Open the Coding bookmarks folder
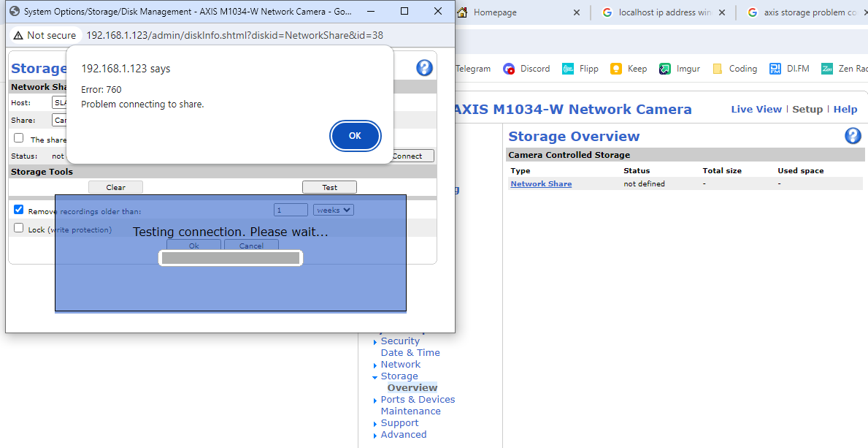 pos(734,69)
